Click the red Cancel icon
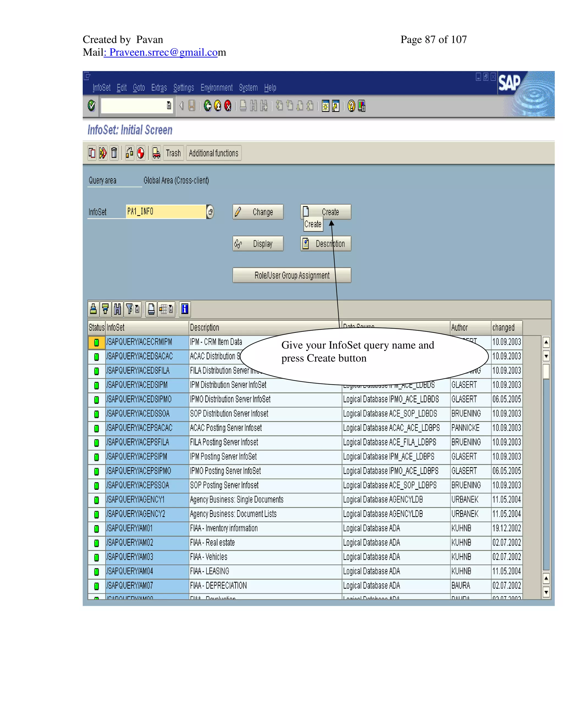 click(228, 106)
